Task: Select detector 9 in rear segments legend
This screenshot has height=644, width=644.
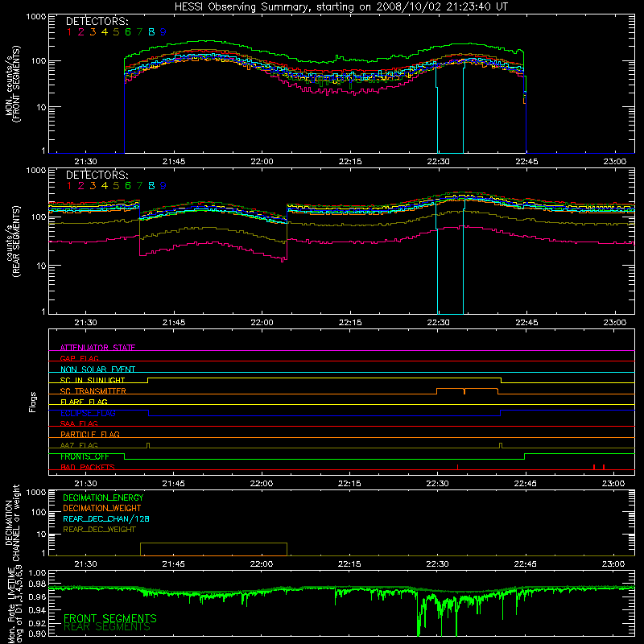Action: pyautogui.click(x=163, y=186)
